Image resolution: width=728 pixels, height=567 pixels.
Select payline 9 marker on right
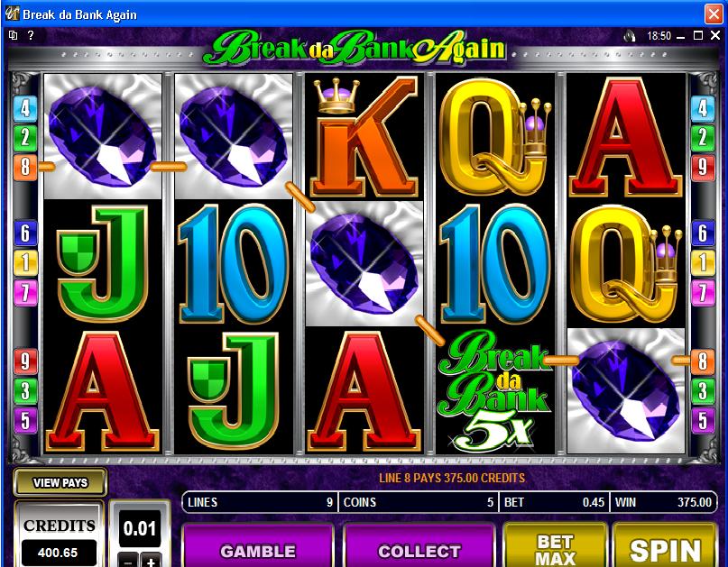703,167
